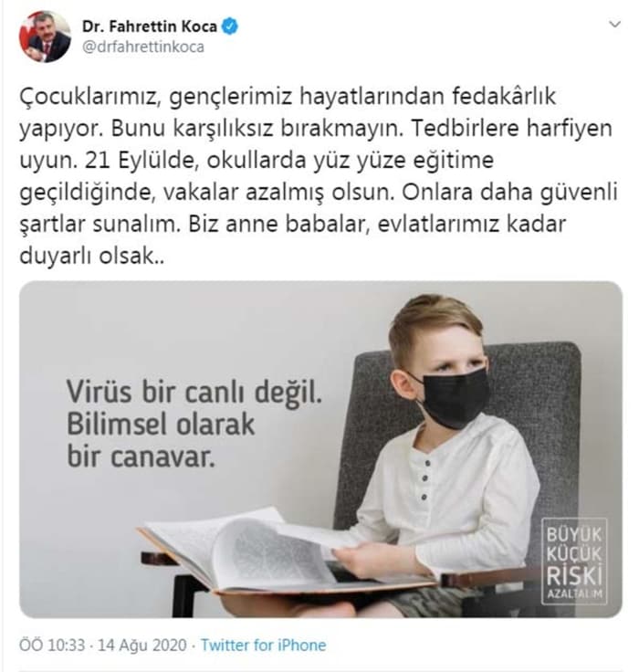Click the boy's white shirt buttons
The height and width of the screenshot is (672, 639).
coord(425,480)
